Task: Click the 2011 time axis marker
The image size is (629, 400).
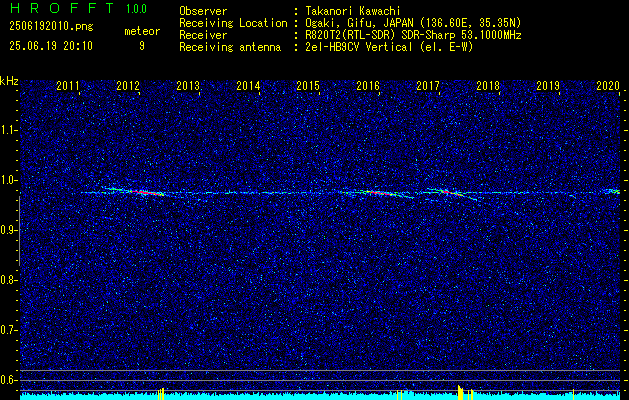Action: pos(67,85)
